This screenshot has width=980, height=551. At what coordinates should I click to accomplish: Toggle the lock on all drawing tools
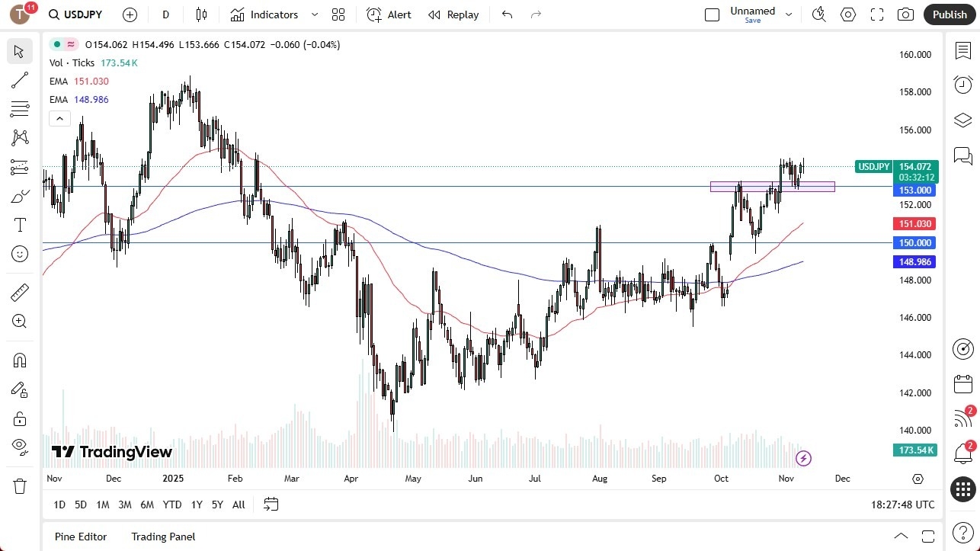point(20,418)
